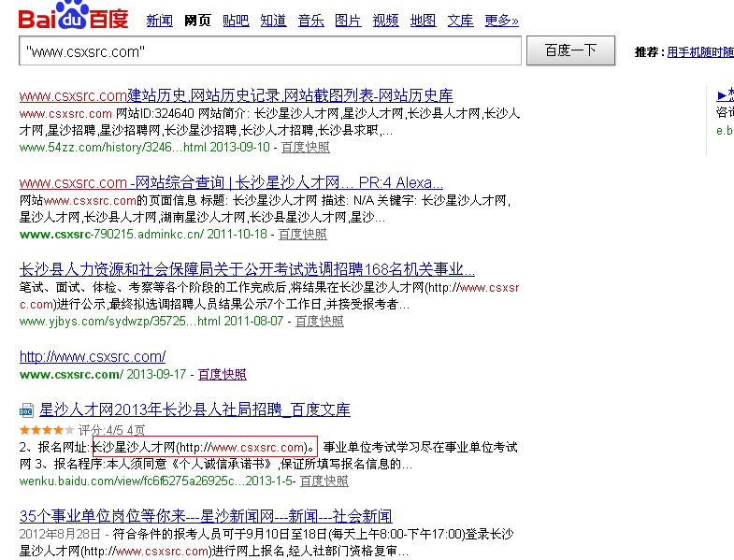Click the green URL www.yjbys.com/sydwzp/35725...html
This screenshot has height=560, width=734.
(120, 322)
